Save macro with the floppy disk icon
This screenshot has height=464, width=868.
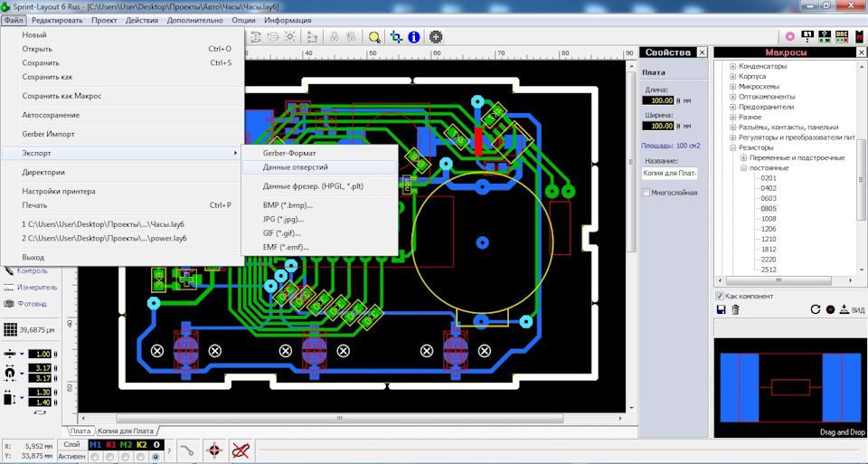coord(721,309)
